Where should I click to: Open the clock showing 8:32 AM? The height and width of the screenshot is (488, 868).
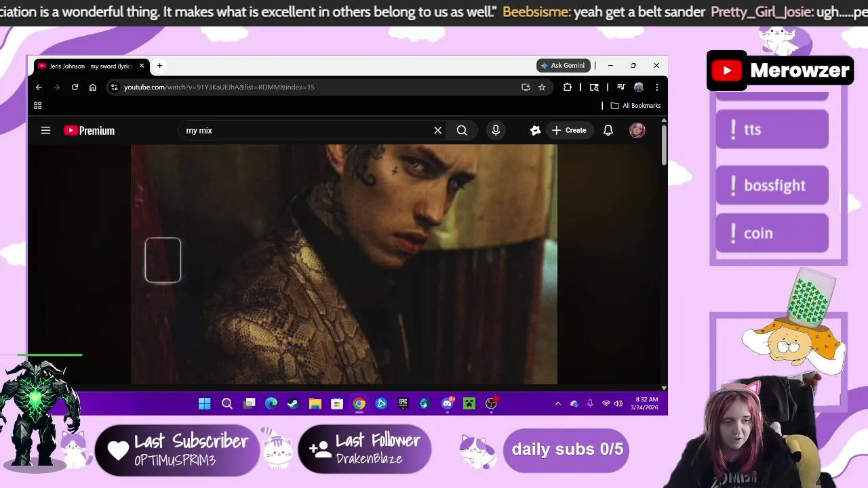tap(644, 403)
